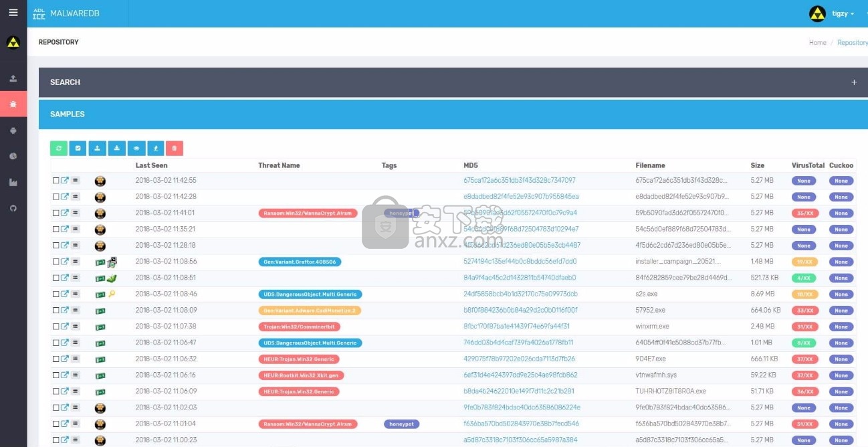Sort by the Filename column header
Viewport: 868px width, 447px height.
point(651,165)
